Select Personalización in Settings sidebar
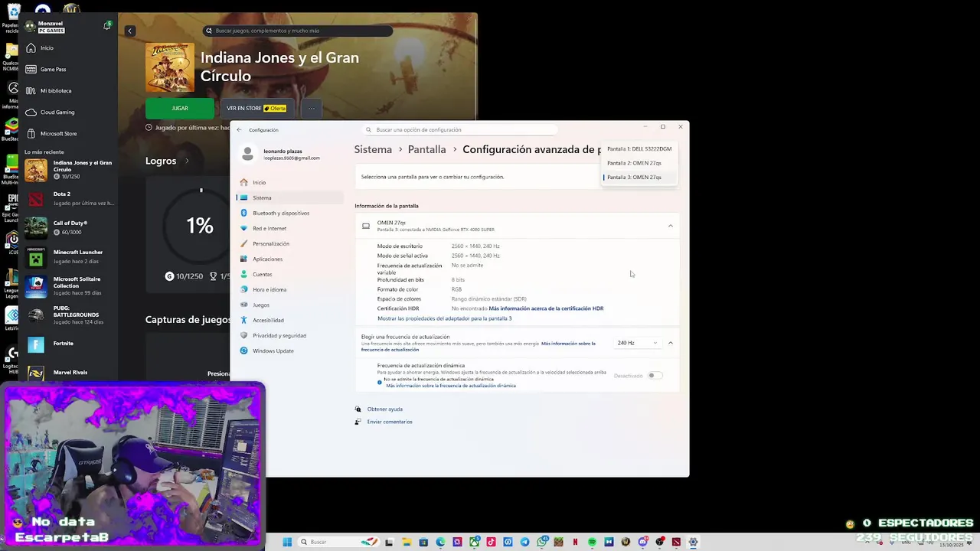This screenshot has width=980, height=551. pyautogui.click(x=290, y=243)
